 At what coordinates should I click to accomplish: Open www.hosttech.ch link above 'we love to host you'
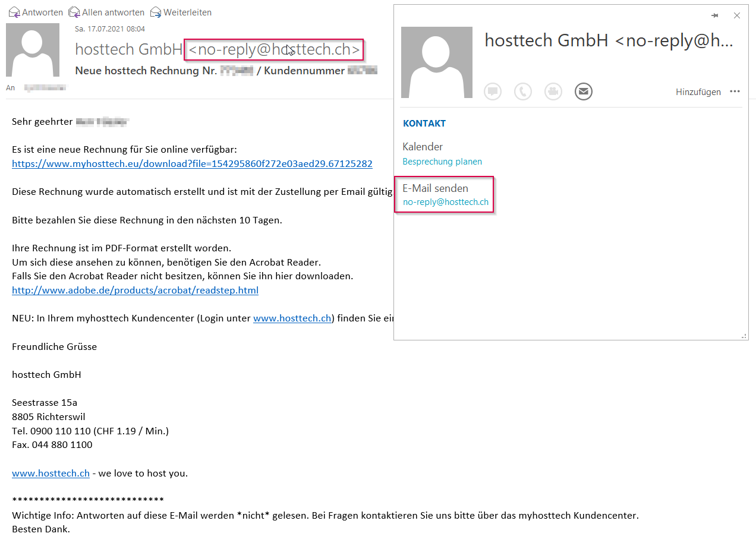point(51,474)
